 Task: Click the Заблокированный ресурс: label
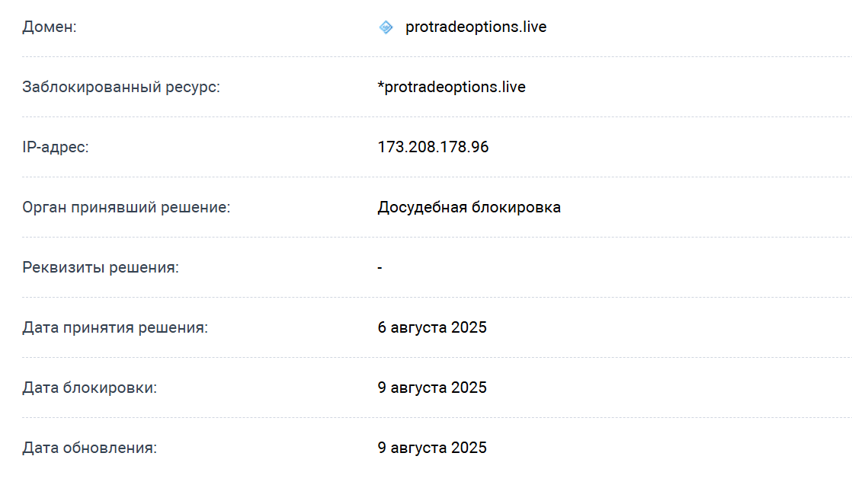(120, 88)
